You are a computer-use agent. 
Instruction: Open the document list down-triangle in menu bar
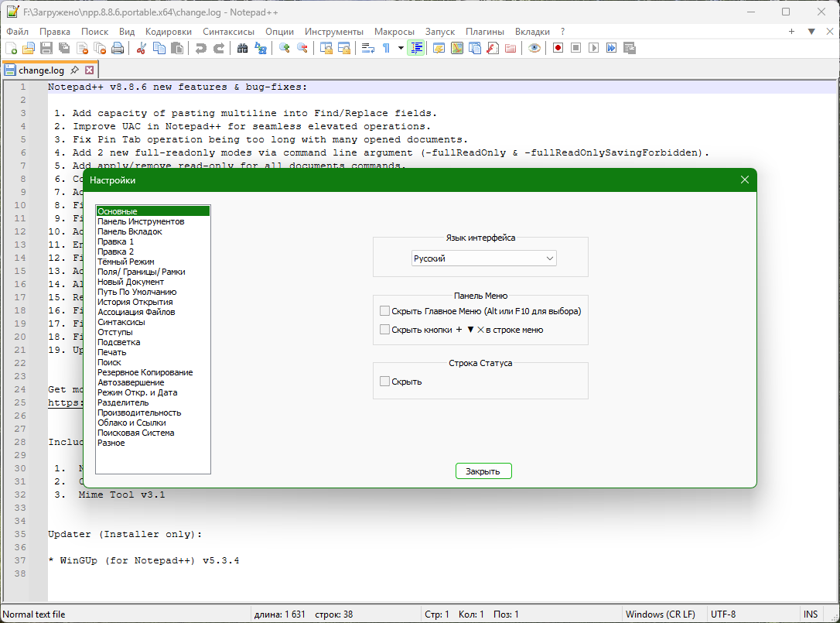click(811, 32)
